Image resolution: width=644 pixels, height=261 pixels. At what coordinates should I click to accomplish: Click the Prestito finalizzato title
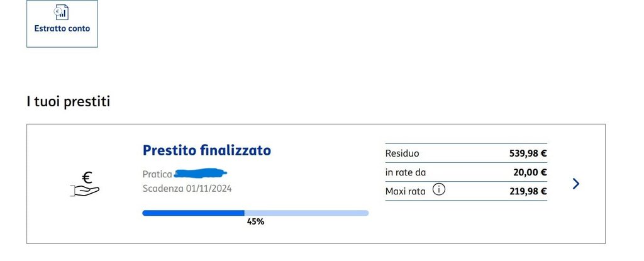pos(206,150)
